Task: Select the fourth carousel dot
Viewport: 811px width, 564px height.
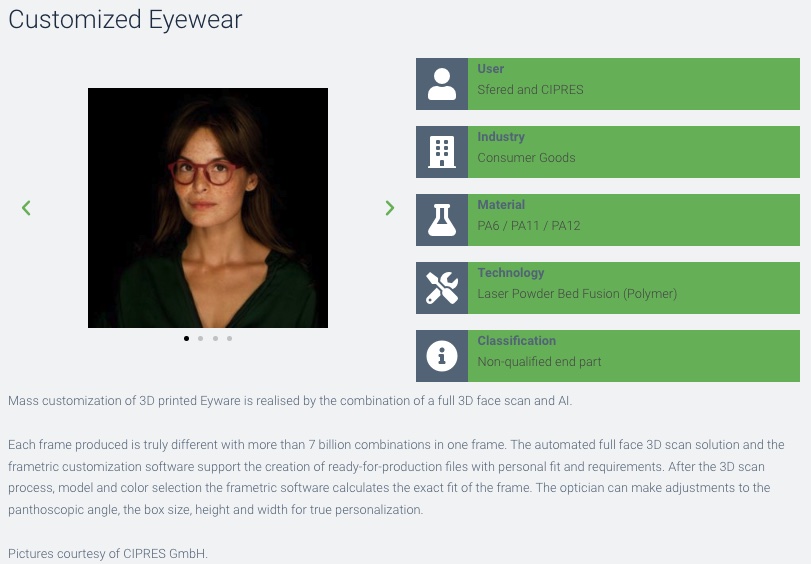Action: (x=230, y=338)
